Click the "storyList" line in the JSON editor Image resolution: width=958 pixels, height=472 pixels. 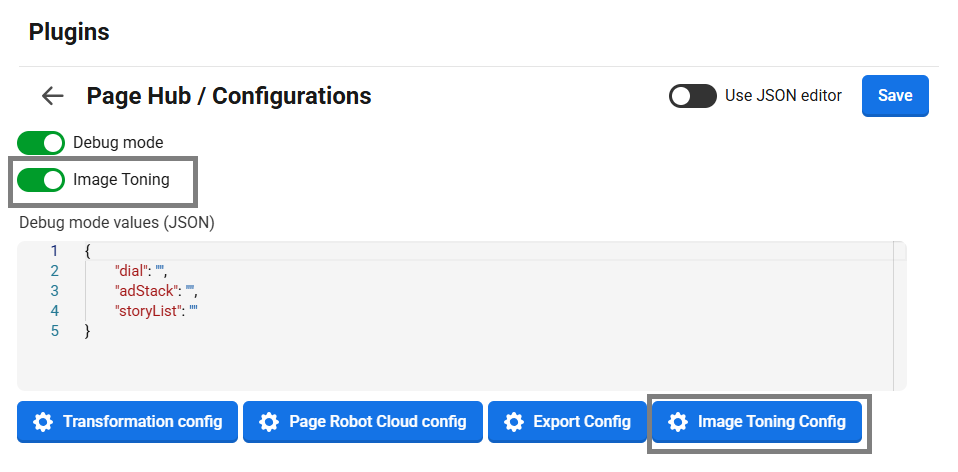[x=157, y=311]
